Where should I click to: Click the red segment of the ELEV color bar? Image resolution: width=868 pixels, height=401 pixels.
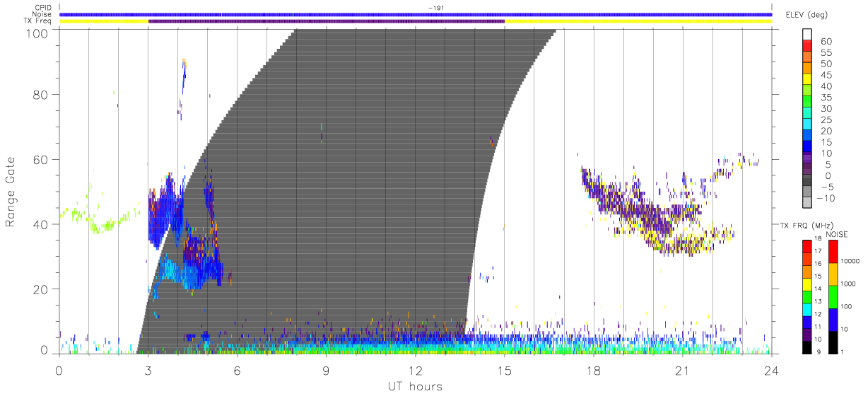tap(808, 47)
